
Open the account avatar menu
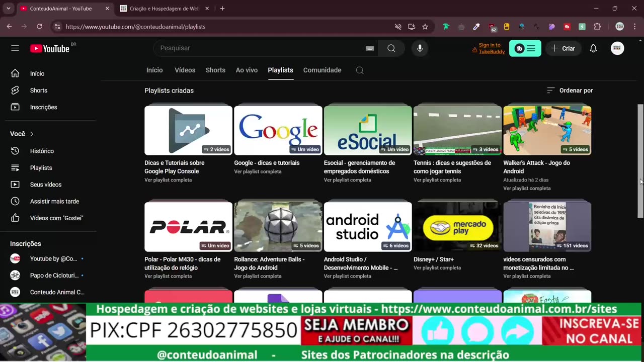[x=617, y=48]
